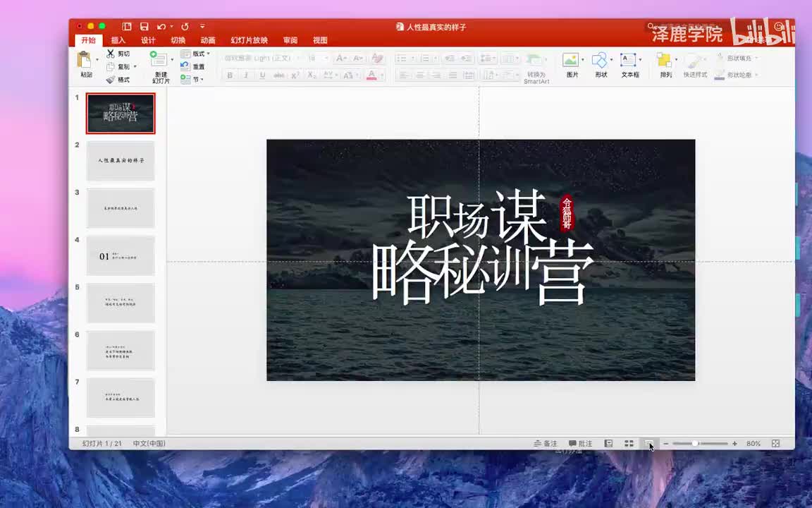The image size is (812, 508).
Task: Open the Layout (版式) dropdown
Action: [195, 54]
